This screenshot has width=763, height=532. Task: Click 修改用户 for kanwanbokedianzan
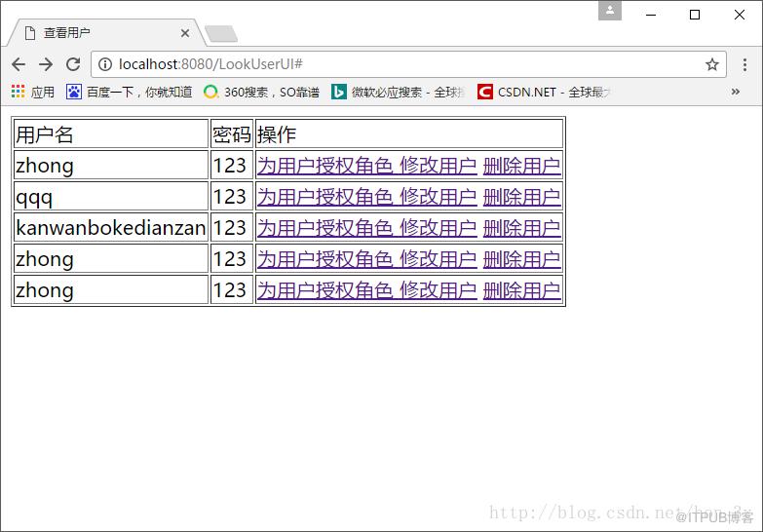click(439, 228)
